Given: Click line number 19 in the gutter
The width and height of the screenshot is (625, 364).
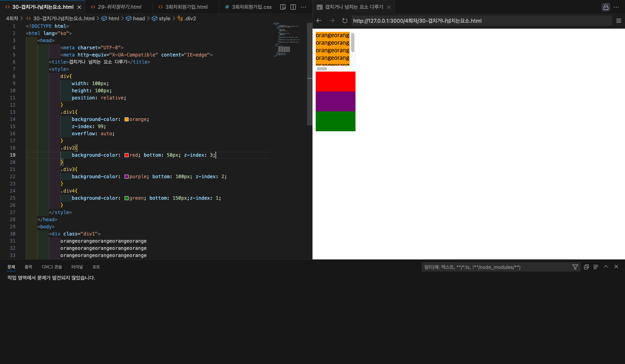Looking at the screenshot, I should tap(13, 155).
